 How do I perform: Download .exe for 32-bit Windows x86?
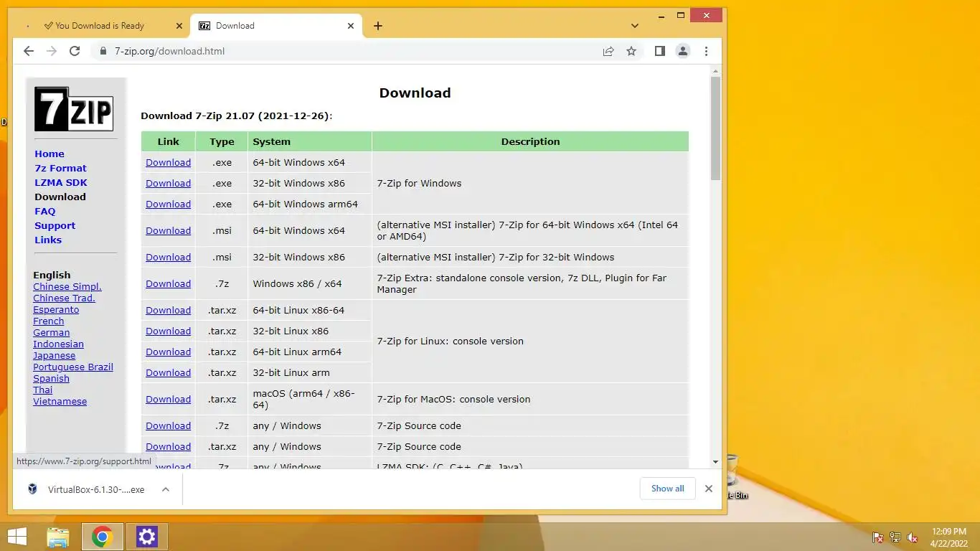[x=168, y=183]
